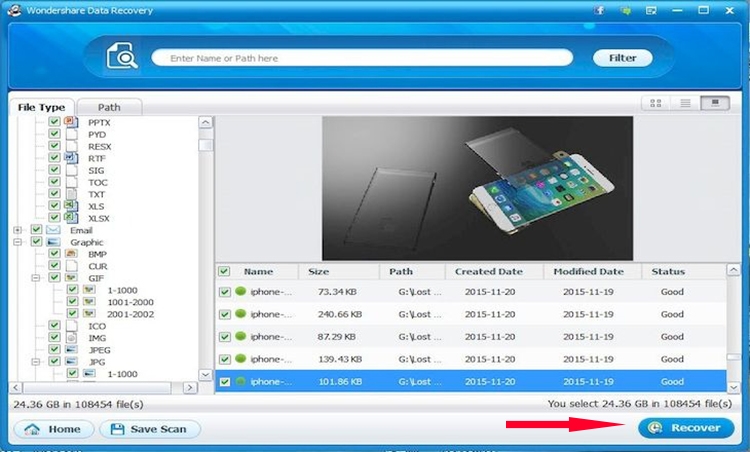Click the ICO file type icon
This screenshot has height=452, width=750.
click(x=72, y=325)
